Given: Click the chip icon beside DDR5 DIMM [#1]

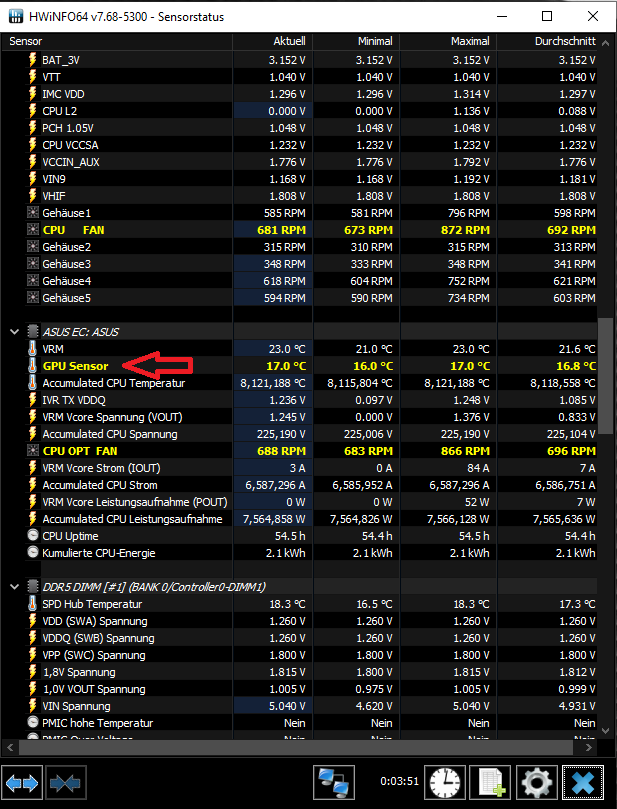Looking at the screenshot, I should click(33, 587).
